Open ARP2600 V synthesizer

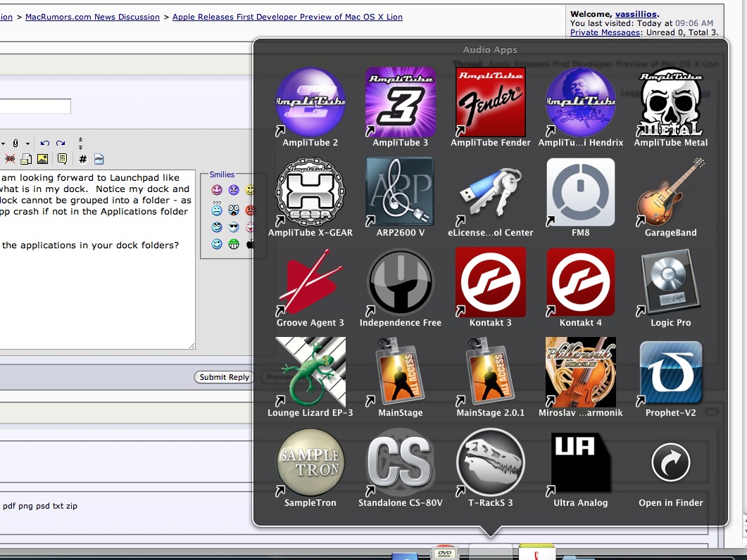click(400, 192)
